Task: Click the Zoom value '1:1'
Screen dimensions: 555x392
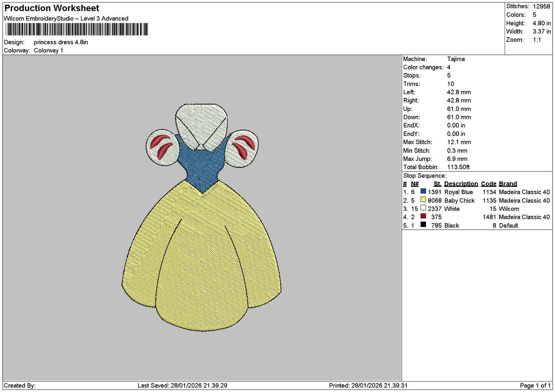Action: pos(537,40)
